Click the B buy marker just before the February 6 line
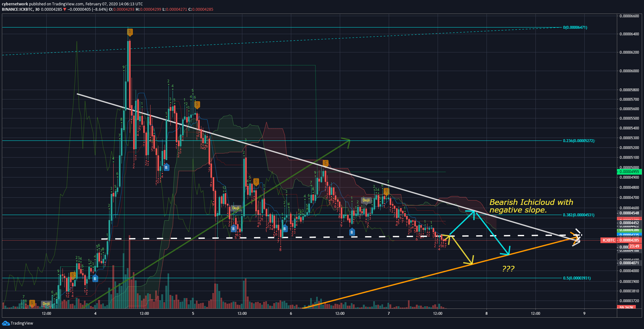644x329 pixels. [285, 229]
